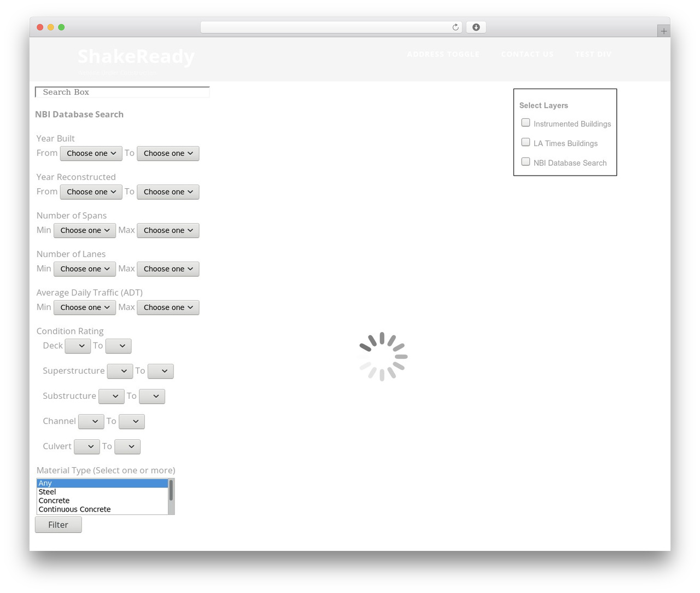Open Channel rating To dropdown
Viewport: 700px width, 593px height.
[132, 421]
